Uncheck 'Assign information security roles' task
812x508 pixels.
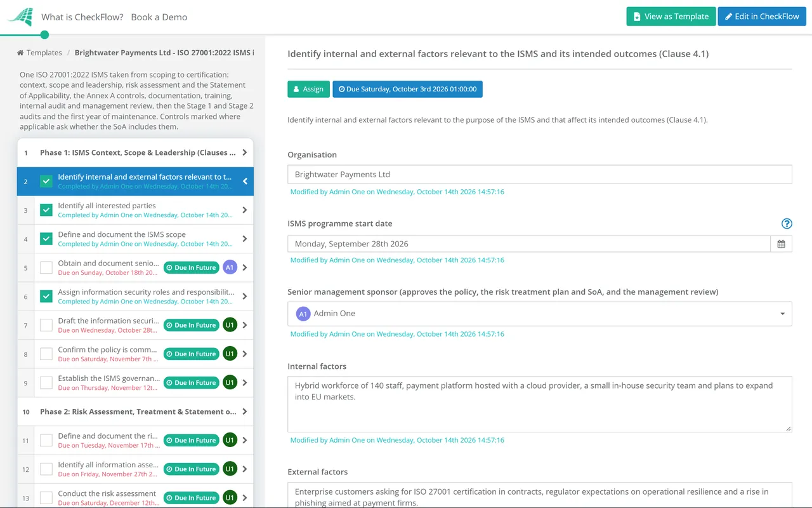point(46,297)
